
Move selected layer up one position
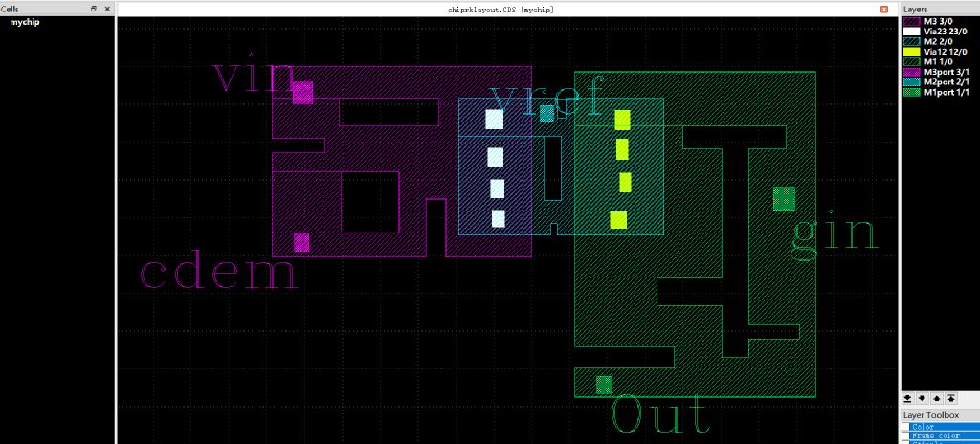point(937,398)
